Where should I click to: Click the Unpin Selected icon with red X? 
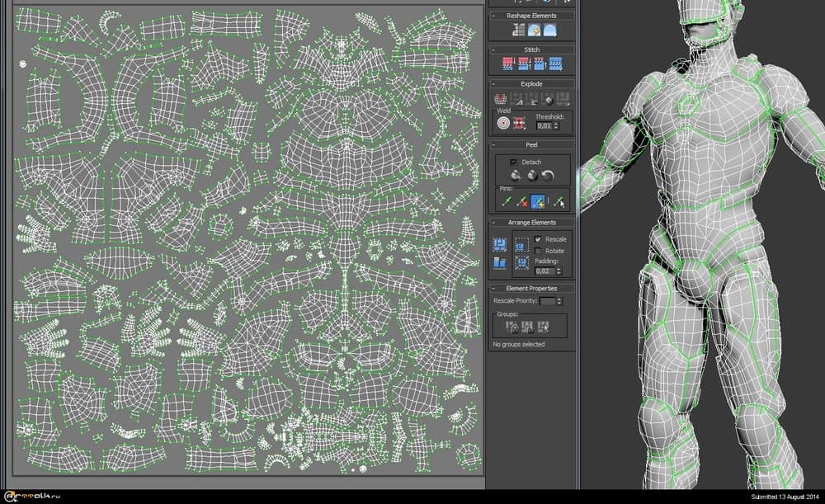(x=521, y=200)
